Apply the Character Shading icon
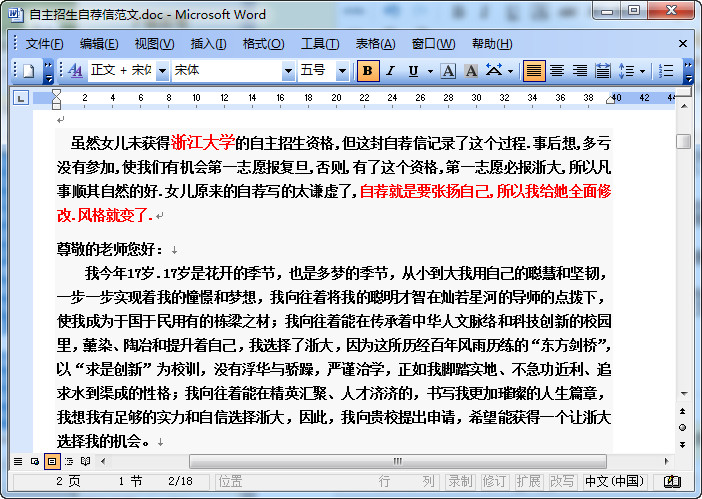The height and width of the screenshot is (499, 702). click(471, 71)
